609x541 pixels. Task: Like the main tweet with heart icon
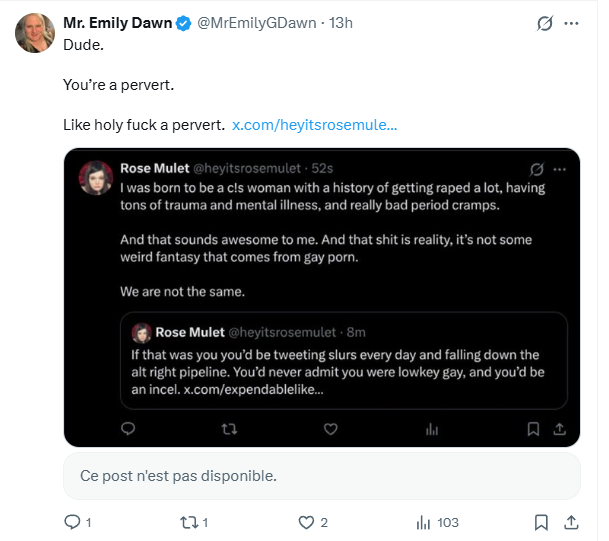[307, 522]
